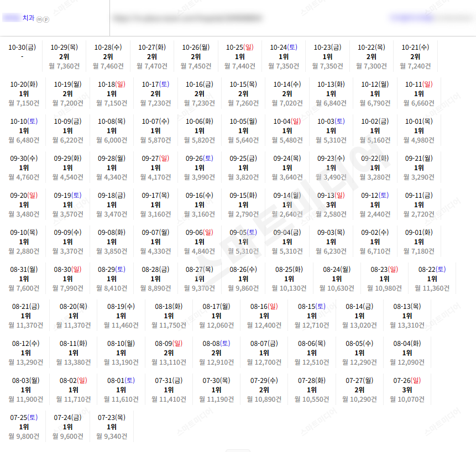Click the 월 3,990건 value
This screenshot has width=476, height=452.
pos(200,177)
